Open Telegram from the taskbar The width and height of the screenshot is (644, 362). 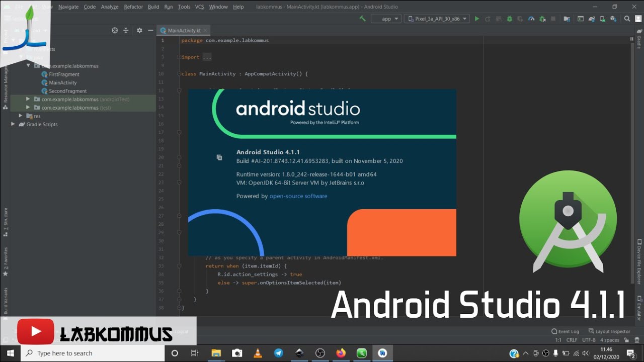coord(278,353)
